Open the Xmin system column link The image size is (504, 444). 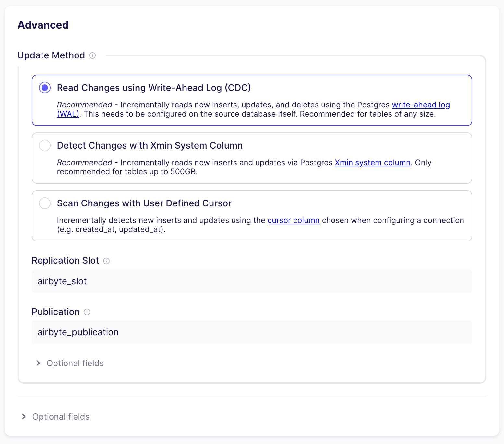pyautogui.click(x=372, y=162)
